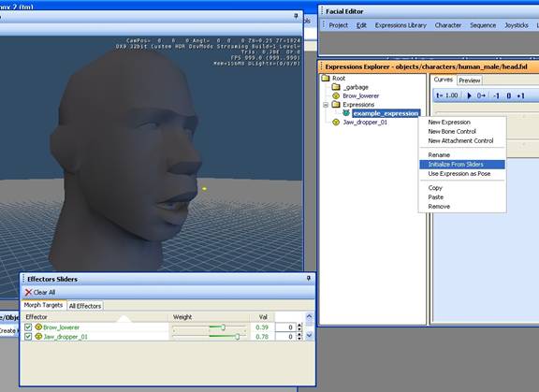
Task: Select Initialize From Sliders
Action: pyautogui.click(x=462, y=165)
